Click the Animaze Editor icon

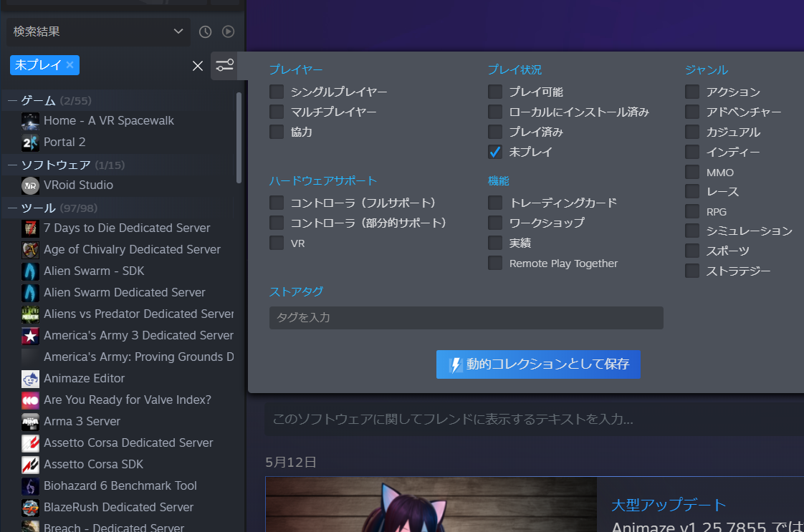coord(30,379)
